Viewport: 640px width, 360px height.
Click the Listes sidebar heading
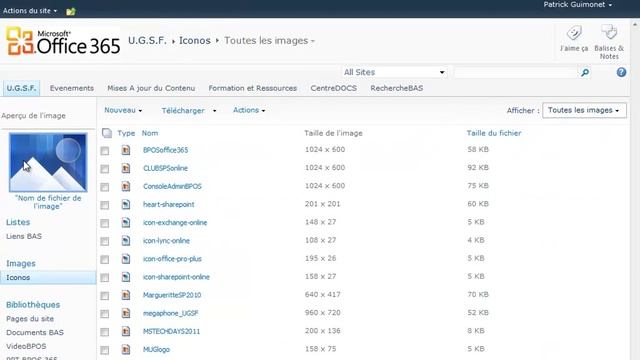(x=18, y=222)
